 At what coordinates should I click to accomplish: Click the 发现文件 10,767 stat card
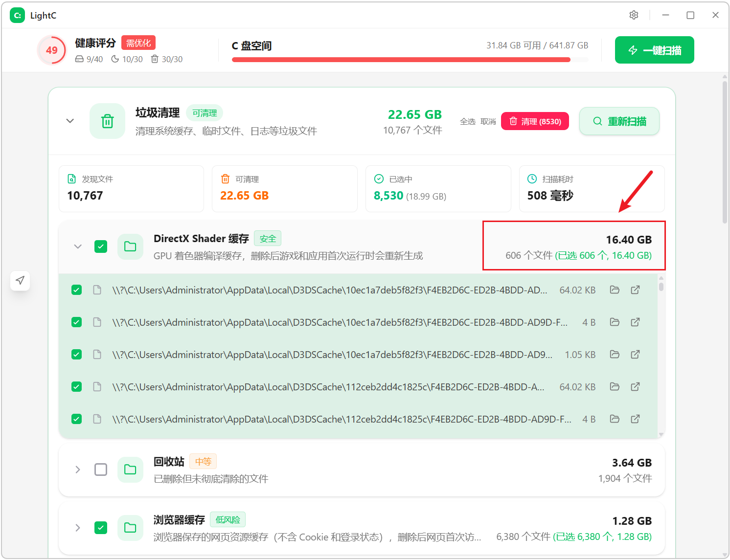(x=131, y=189)
